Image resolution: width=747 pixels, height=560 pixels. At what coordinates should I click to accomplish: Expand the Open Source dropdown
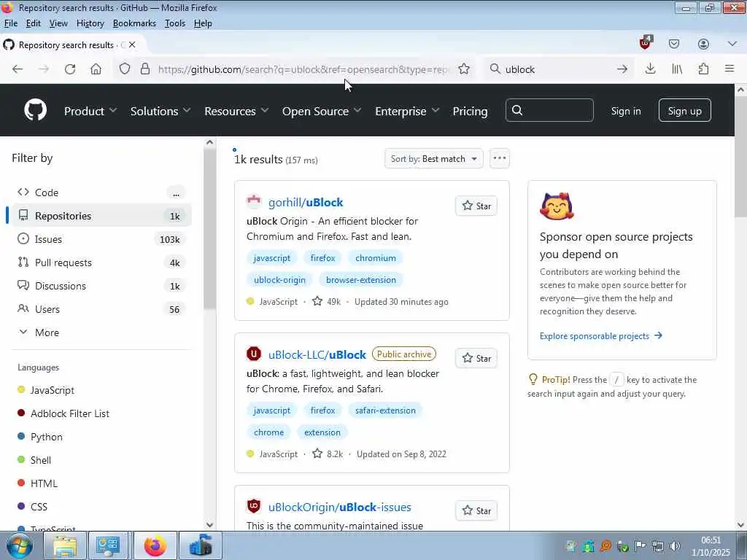click(x=322, y=111)
